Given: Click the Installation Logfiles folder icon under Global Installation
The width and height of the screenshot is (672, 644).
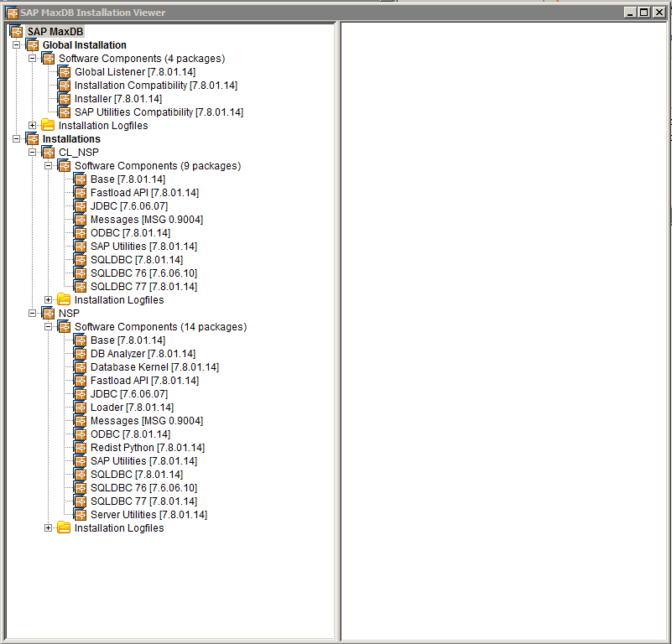Looking at the screenshot, I should [x=48, y=126].
